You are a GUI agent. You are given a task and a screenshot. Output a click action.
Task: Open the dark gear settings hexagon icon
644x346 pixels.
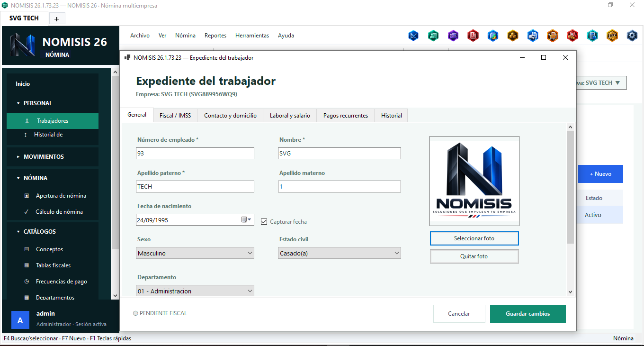click(x=632, y=36)
